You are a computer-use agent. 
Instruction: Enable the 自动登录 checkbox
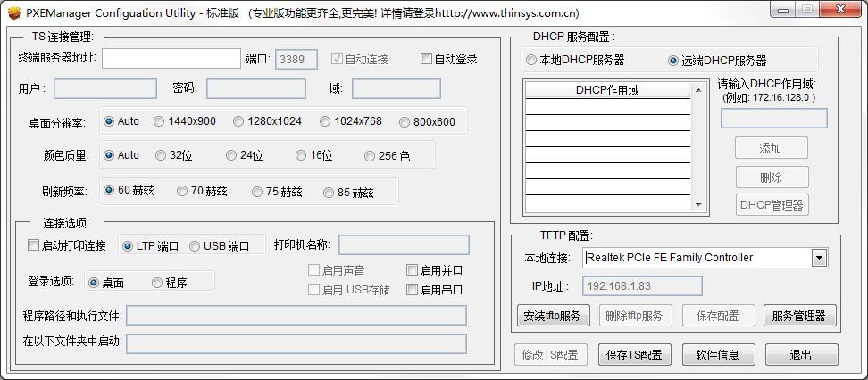pyautogui.click(x=426, y=59)
